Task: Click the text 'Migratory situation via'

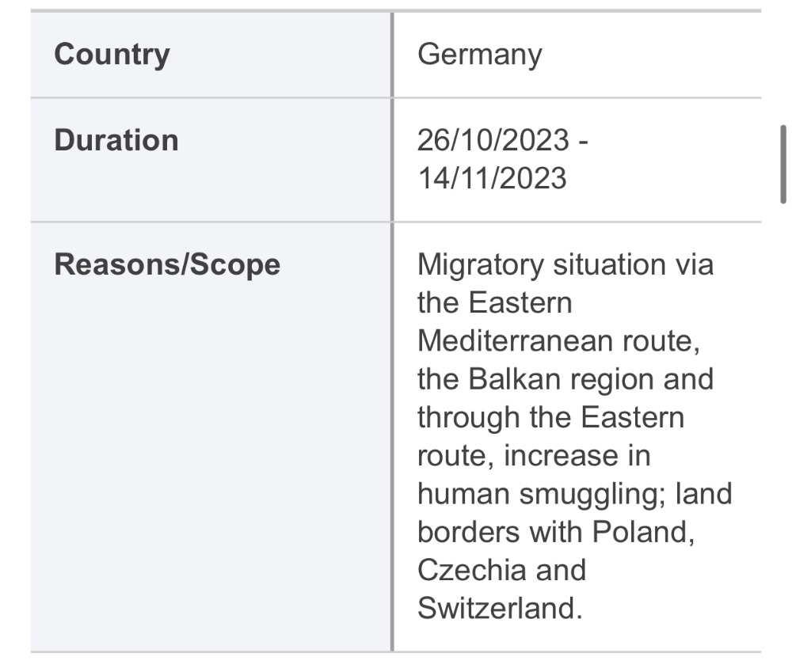Action: 565,264
